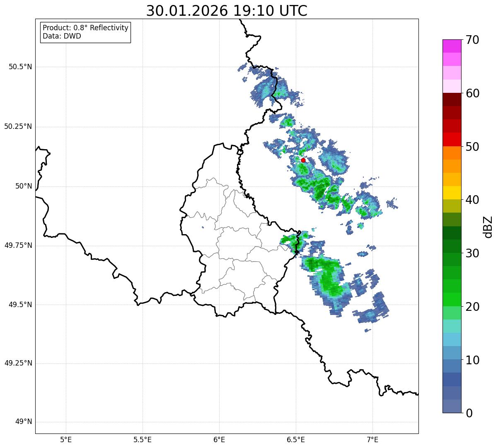The width and height of the screenshot is (498, 448).
Task: Click the 50.5°N latitude label
Action: pyautogui.click(x=20, y=67)
